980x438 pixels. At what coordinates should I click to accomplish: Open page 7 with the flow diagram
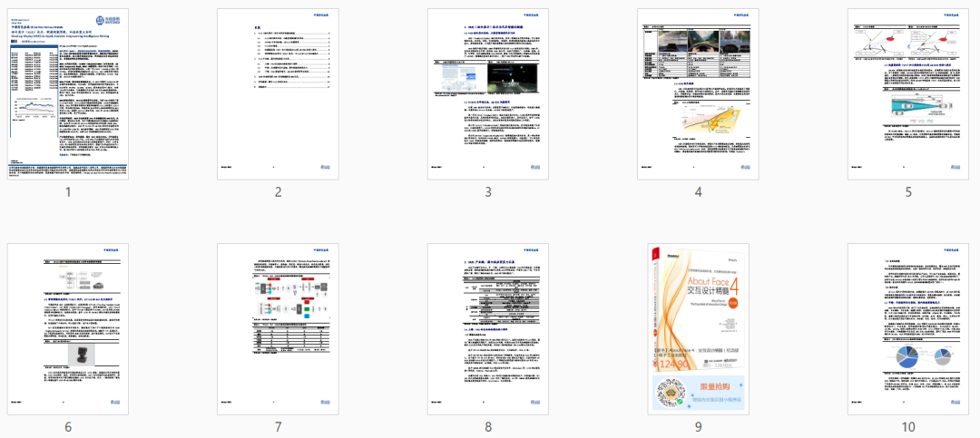pyautogui.click(x=278, y=328)
